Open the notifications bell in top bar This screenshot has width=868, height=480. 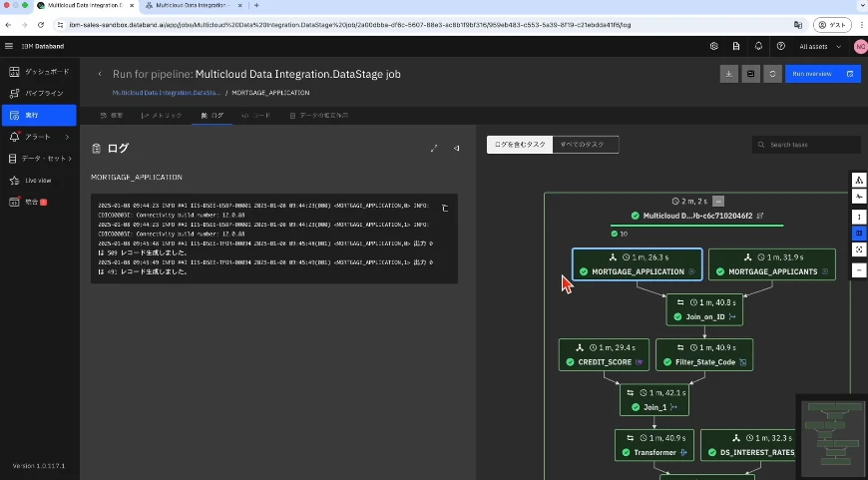point(758,47)
